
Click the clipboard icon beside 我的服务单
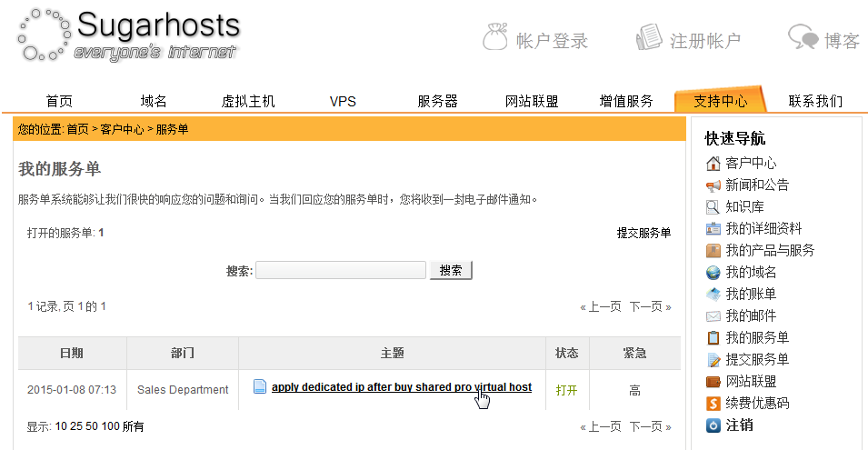713,337
